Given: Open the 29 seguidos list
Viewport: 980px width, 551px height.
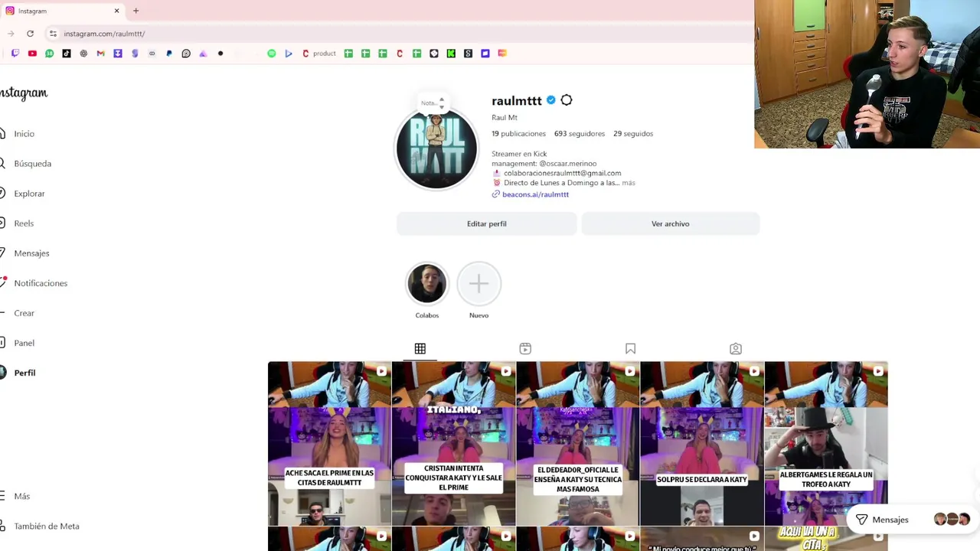Looking at the screenshot, I should click(x=633, y=134).
